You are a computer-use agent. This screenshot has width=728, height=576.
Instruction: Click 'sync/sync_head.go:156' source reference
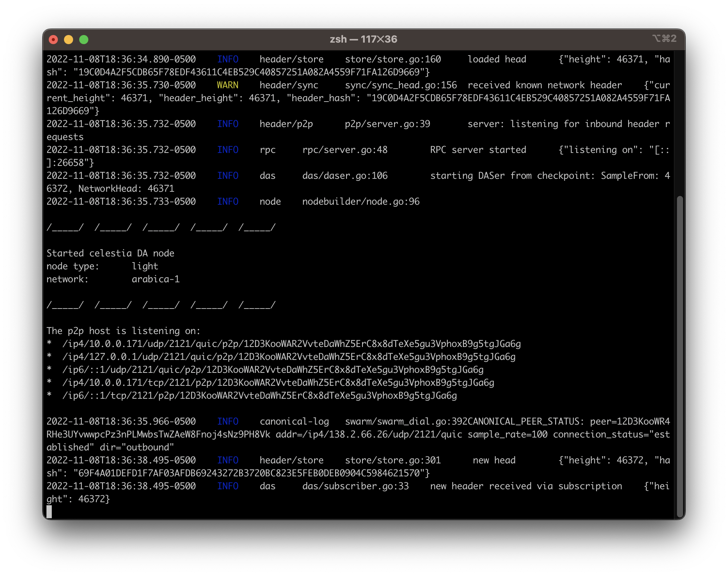coord(401,85)
